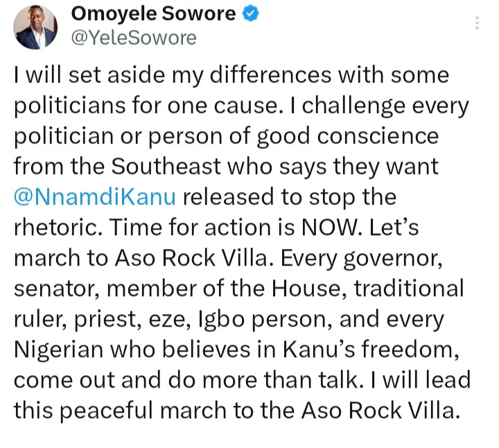Open the @NnamdiKanu mention link
499x448 pixels.
tap(94, 197)
